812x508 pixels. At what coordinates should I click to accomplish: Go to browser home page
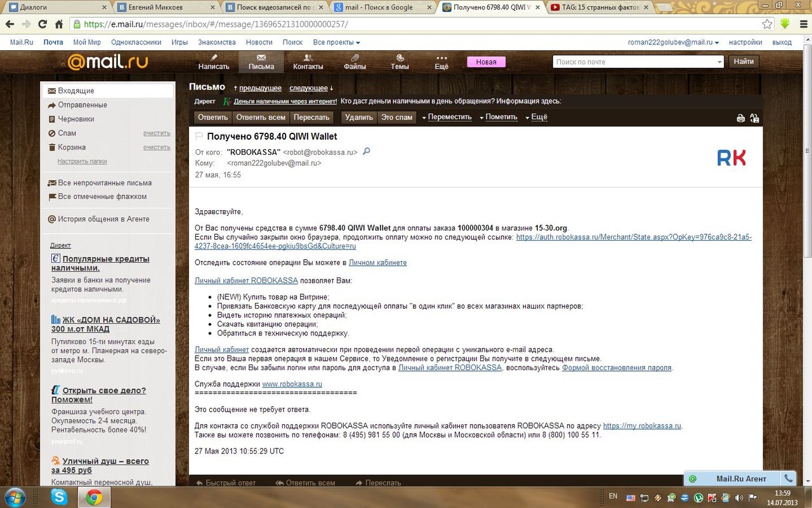coord(59,24)
